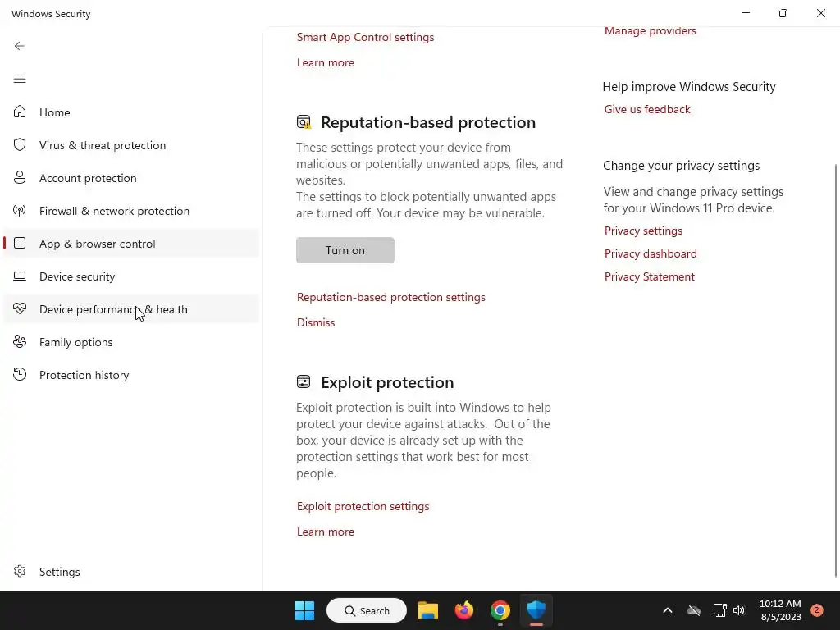Open Google Chrome from the taskbar
This screenshot has height=630, width=840.
[x=500, y=610]
